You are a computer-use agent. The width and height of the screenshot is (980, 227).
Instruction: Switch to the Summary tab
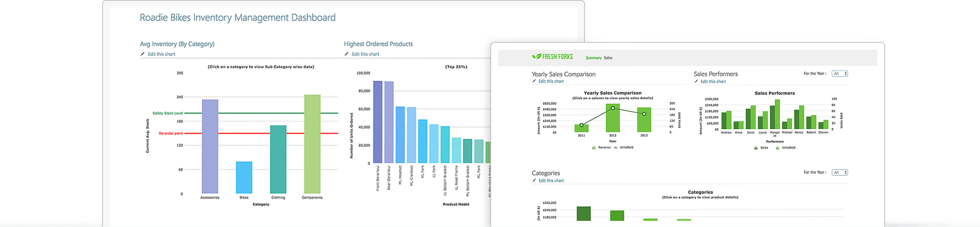click(593, 58)
